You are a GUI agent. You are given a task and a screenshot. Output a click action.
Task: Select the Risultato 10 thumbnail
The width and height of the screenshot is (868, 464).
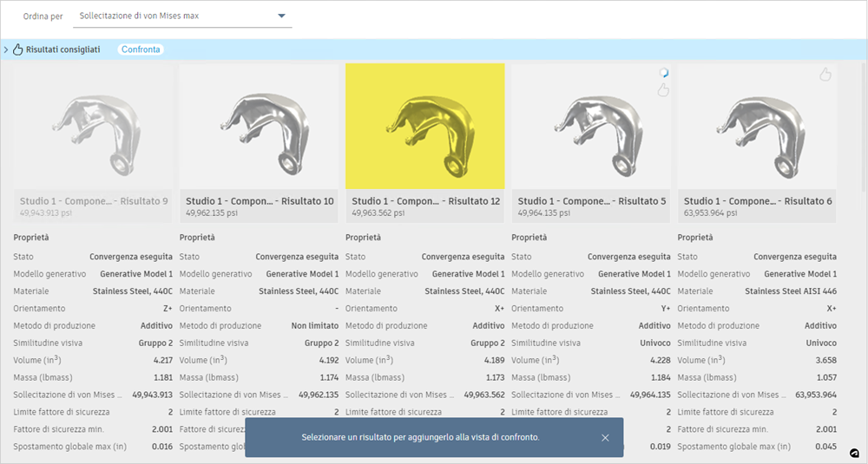(x=259, y=126)
